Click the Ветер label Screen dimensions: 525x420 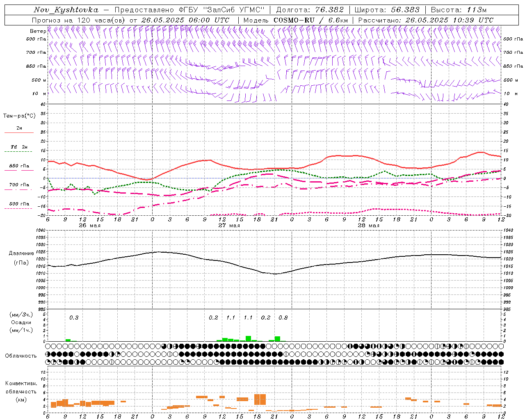[38, 31]
